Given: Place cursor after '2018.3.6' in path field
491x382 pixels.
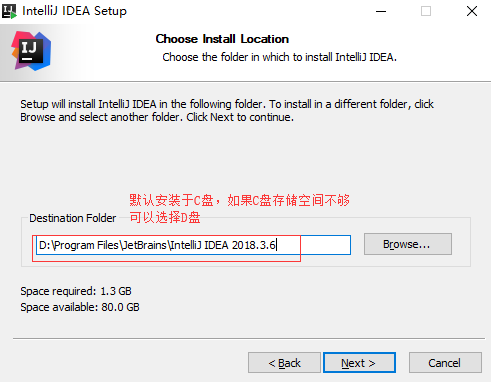Looking at the screenshot, I should click(x=277, y=245).
